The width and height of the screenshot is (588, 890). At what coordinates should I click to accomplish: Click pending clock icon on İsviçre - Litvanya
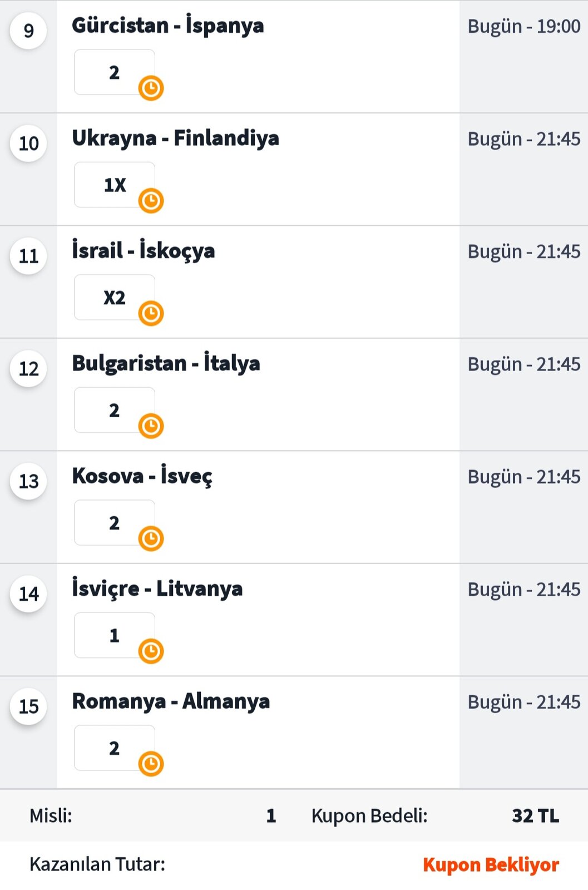151,651
